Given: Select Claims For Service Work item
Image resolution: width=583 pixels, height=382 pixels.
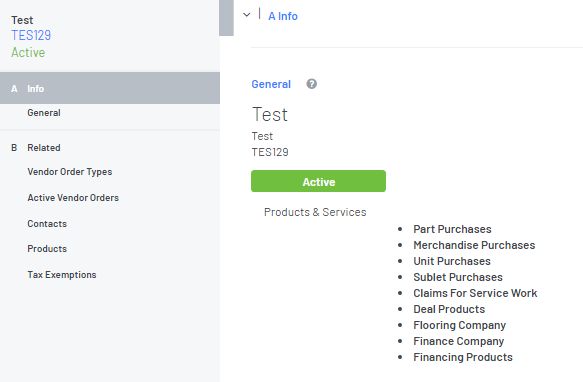Looking at the screenshot, I should [x=476, y=293].
